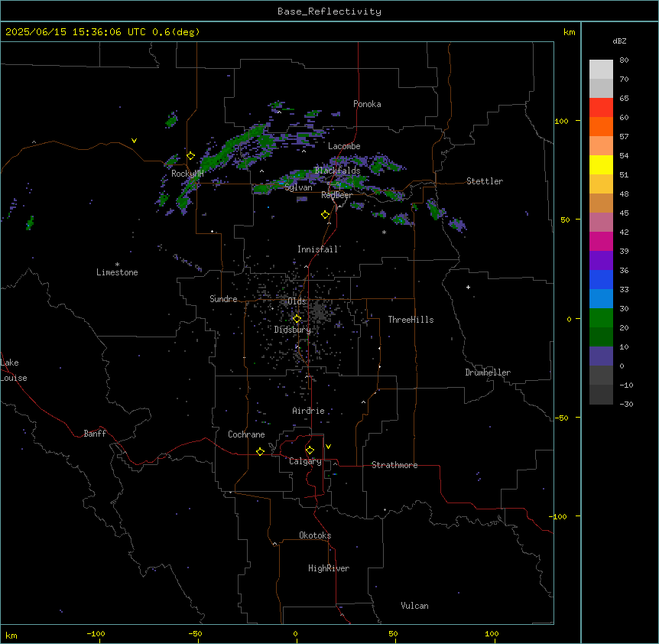Image resolution: width=659 pixels, height=644 pixels.
Task: Click the yellow diamond marker south of RedDeer
Action: (326, 215)
